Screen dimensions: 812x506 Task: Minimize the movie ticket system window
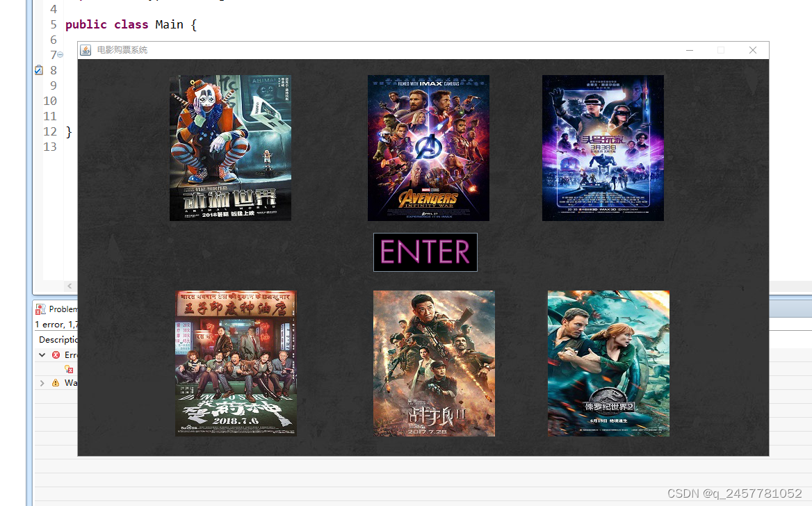[x=689, y=50]
